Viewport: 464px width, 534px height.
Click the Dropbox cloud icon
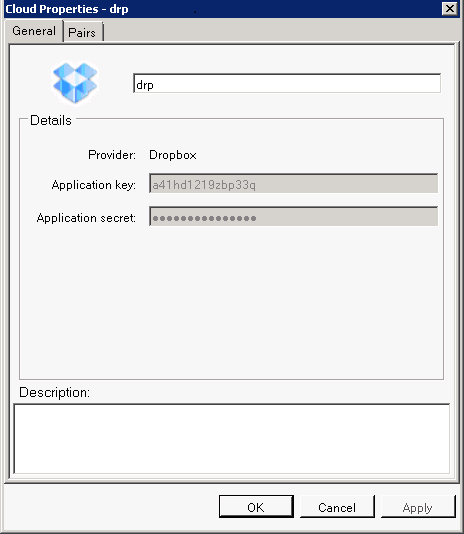coord(75,82)
